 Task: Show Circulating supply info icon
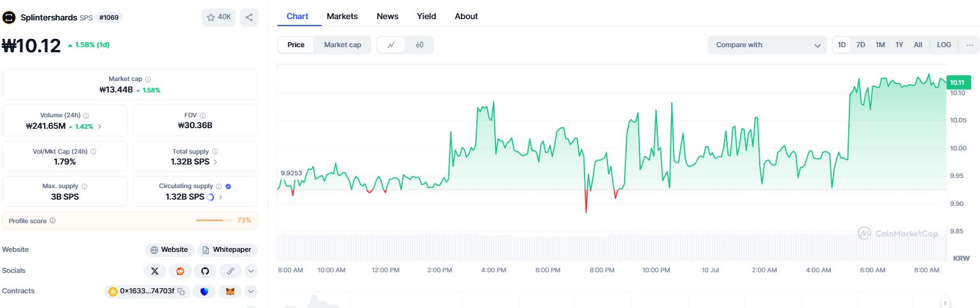218,186
